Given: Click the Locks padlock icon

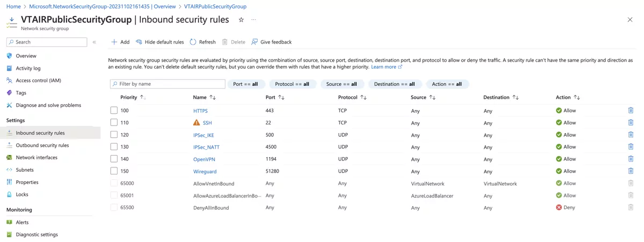Looking at the screenshot, I should pyautogui.click(x=9, y=194).
